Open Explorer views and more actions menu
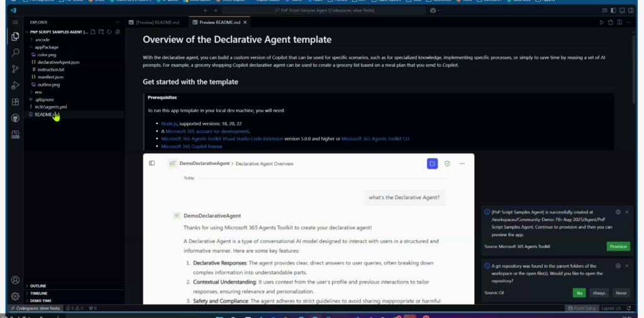The image size is (644, 318). point(118,22)
